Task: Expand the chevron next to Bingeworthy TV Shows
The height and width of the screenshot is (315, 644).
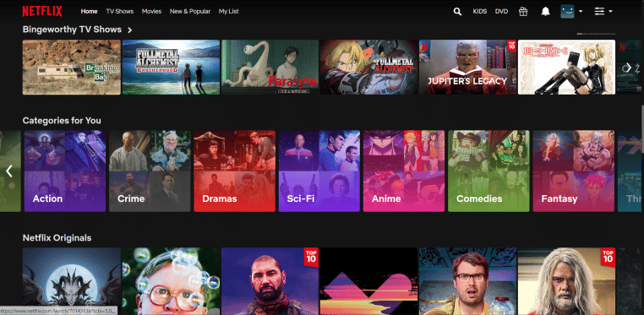Action: click(130, 30)
